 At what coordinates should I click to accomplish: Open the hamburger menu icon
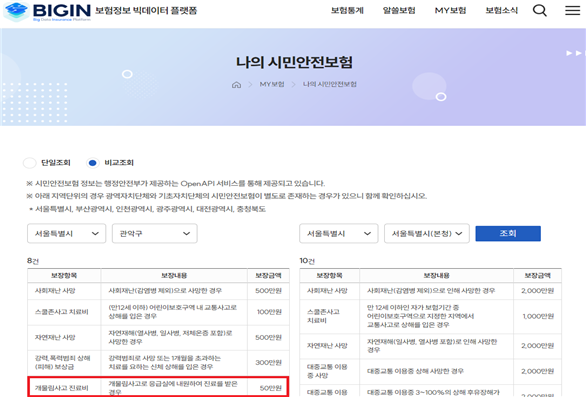(572, 10)
